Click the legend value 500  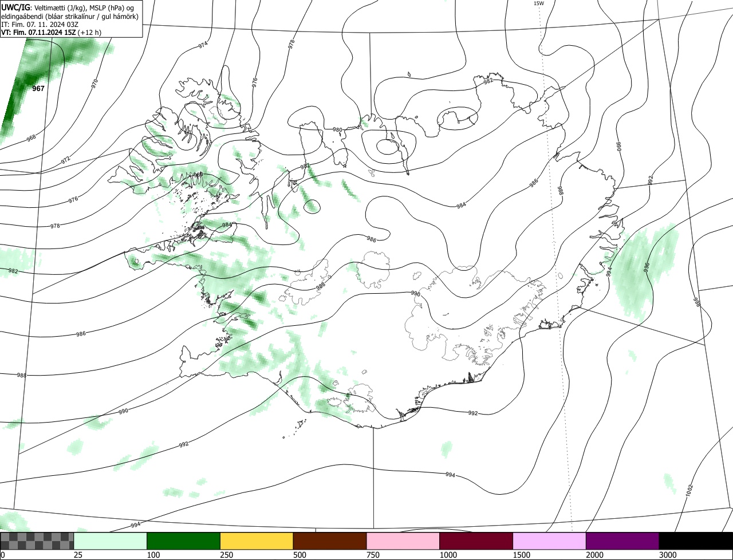(299, 555)
